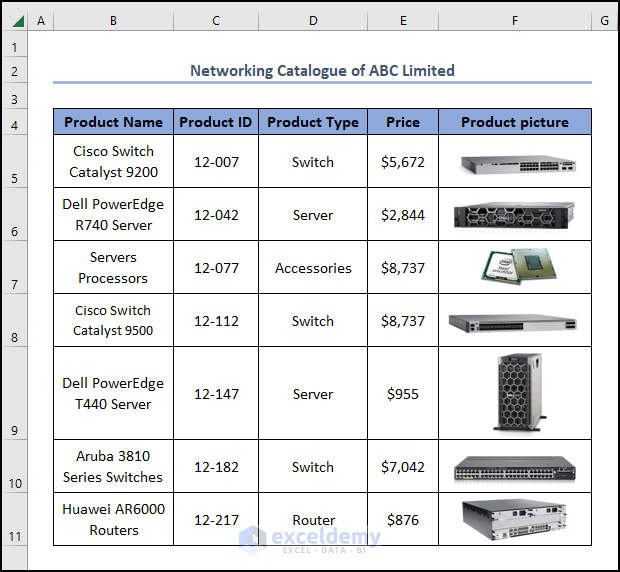Select the Huawei AR6000 Routers cell

tap(113, 519)
